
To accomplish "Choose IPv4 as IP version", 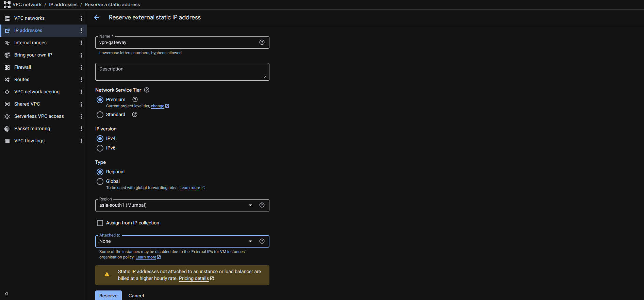I will coord(100,139).
